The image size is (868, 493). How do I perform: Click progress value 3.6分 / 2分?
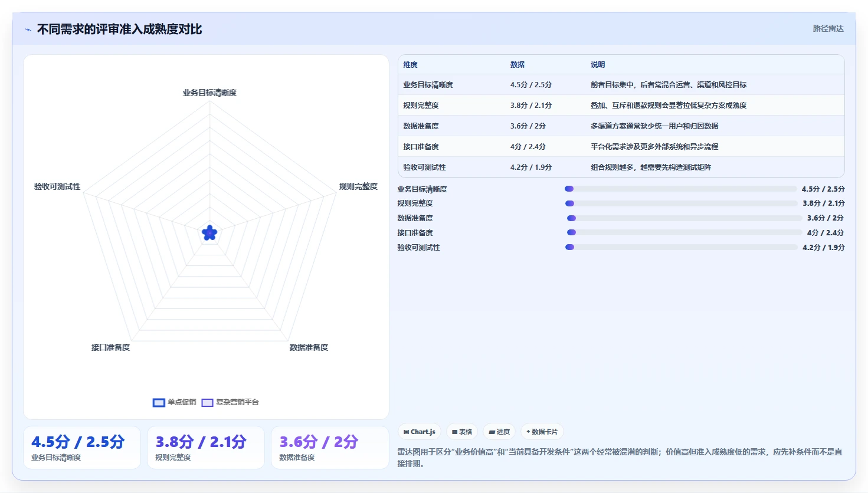pyautogui.click(x=826, y=218)
